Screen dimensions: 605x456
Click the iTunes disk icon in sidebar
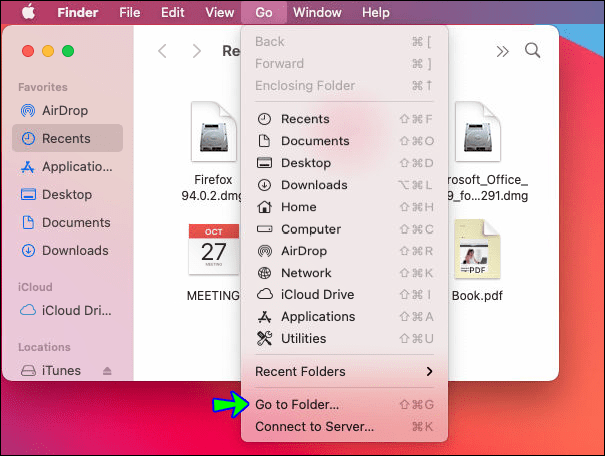coord(28,371)
